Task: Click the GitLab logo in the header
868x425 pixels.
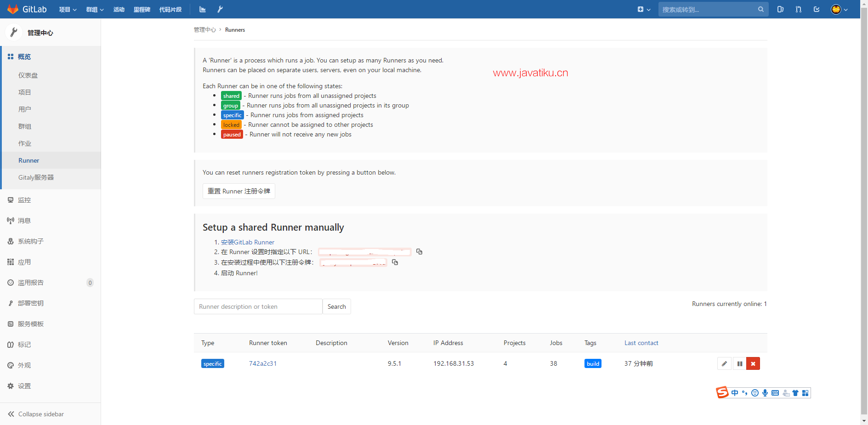Action: click(27, 9)
